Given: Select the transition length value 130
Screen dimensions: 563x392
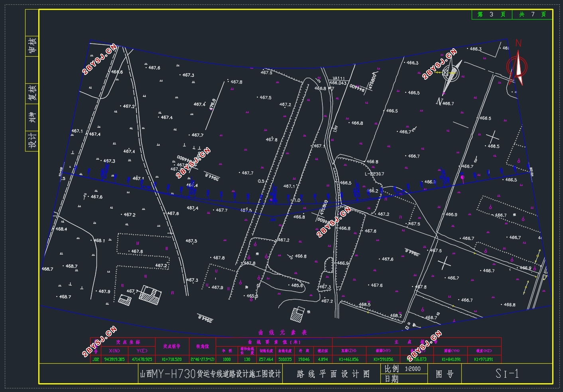Looking at the screenshot, I should pos(247,359).
